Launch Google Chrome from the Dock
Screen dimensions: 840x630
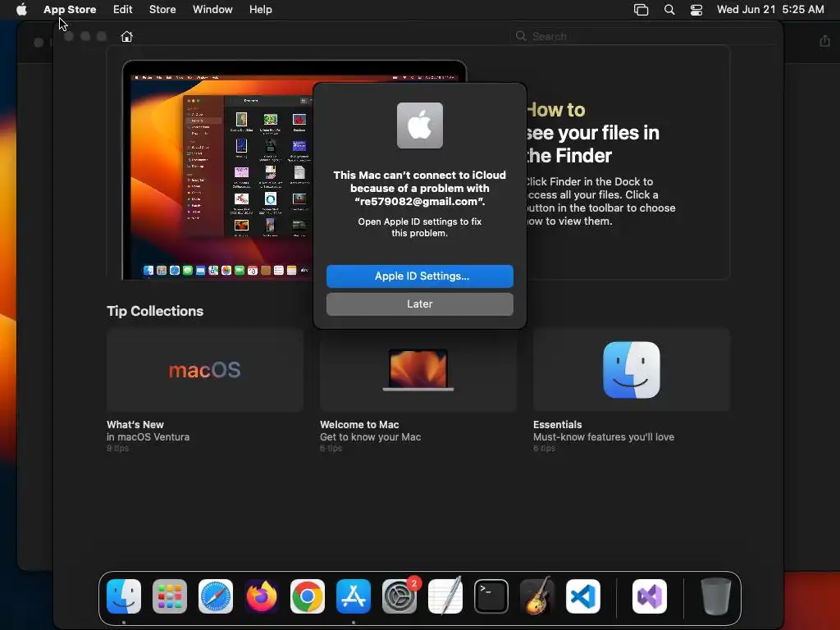click(308, 596)
